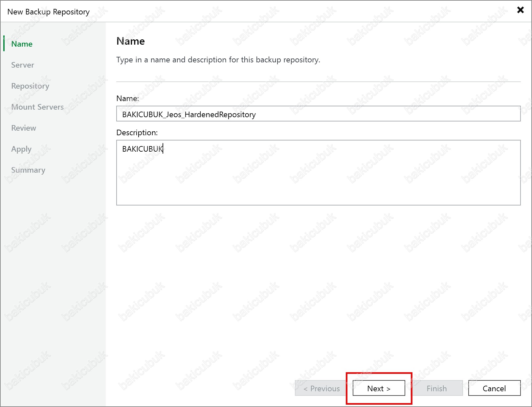Viewport: 532px width, 407px height.
Task: Click the 'New Backup Repository' window title
Action: pos(49,12)
